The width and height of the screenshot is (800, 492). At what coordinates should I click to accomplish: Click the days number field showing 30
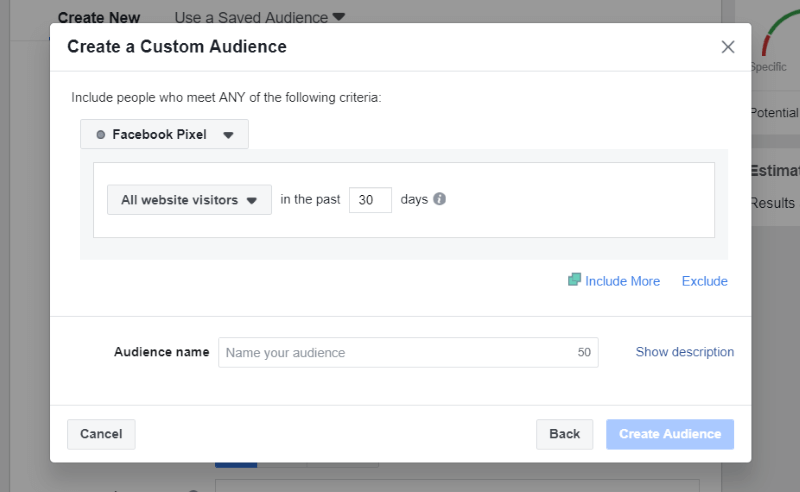pyautogui.click(x=370, y=200)
